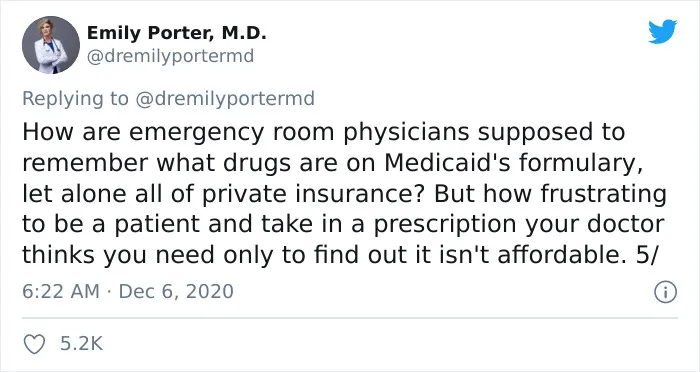Click the name Emily Porter, M.D.
This screenshot has width=700, height=372.
coord(177,33)
